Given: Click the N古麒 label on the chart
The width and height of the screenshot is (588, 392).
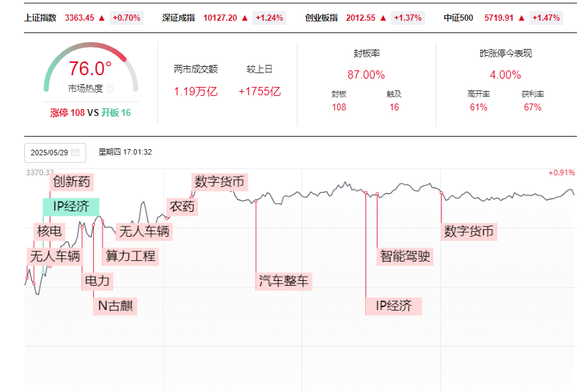Looking at the screenshot, I should tap(115, 306).
